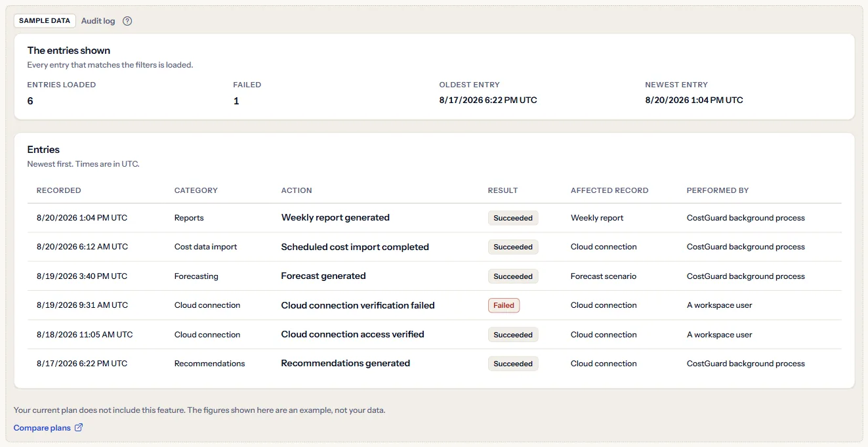Click the SAMPLE DATA badge
868x447 pixels.
(45, 21)
